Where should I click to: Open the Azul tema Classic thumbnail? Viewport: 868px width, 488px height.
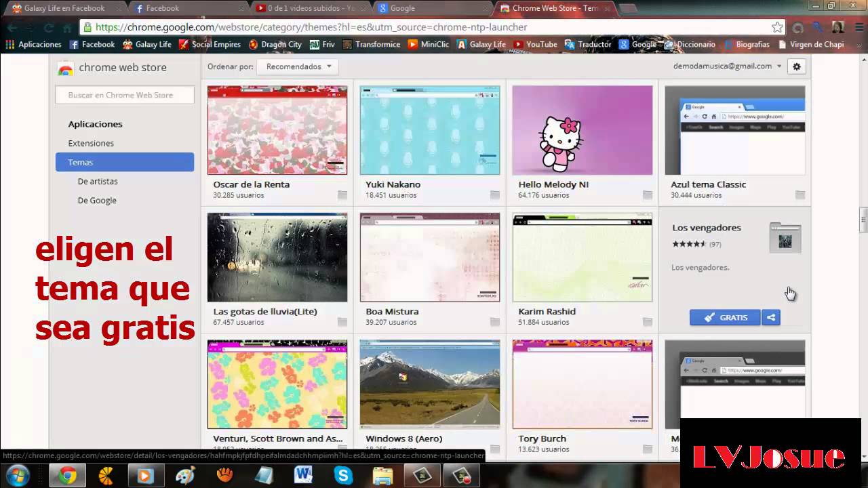tap(735, 130)
